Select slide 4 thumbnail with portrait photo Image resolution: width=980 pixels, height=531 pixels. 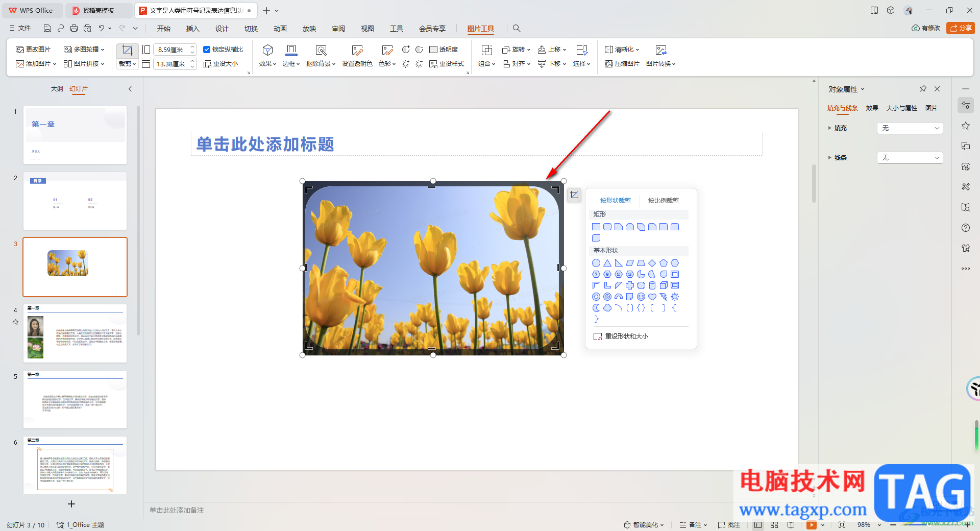pyautogui.click(x=75, y=333)
